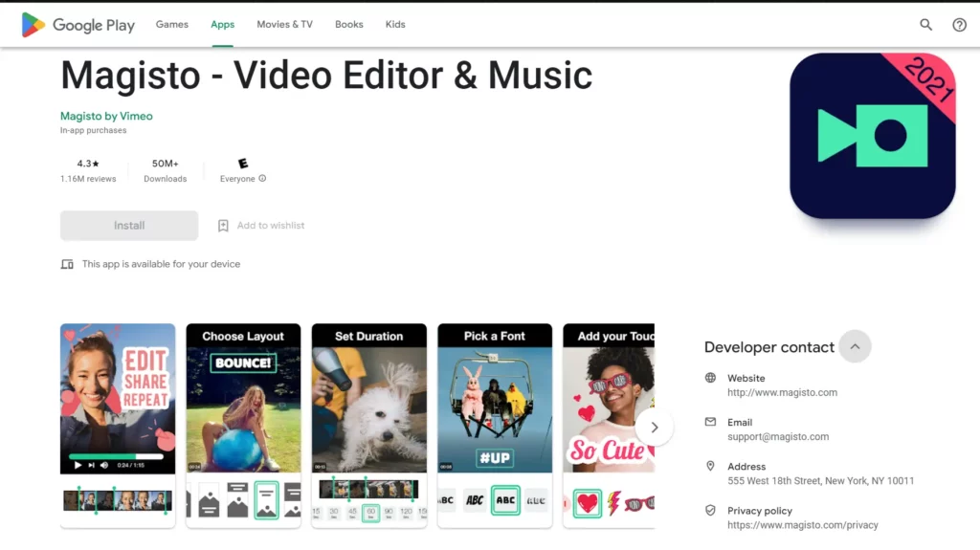This screenshot has width=980, height=550.
Task: Open the Games tab
Action: pyautogui.click(x=172, y=24)
